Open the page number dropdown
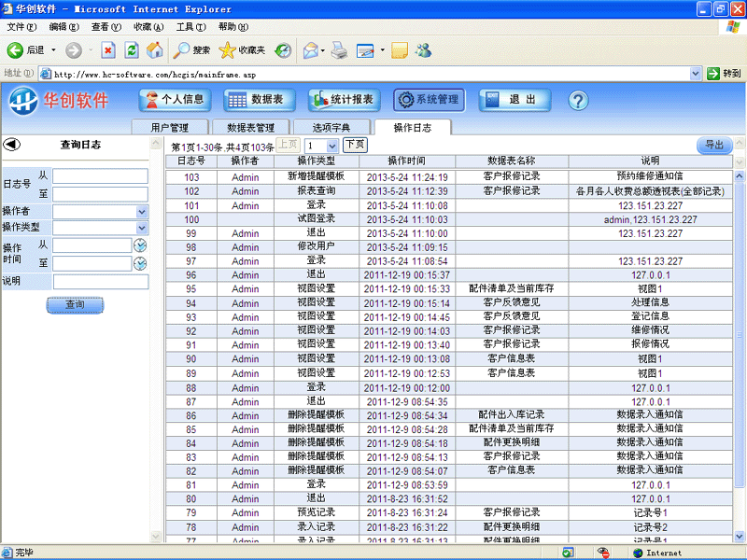The image size is (747, 560). (332, 146)
